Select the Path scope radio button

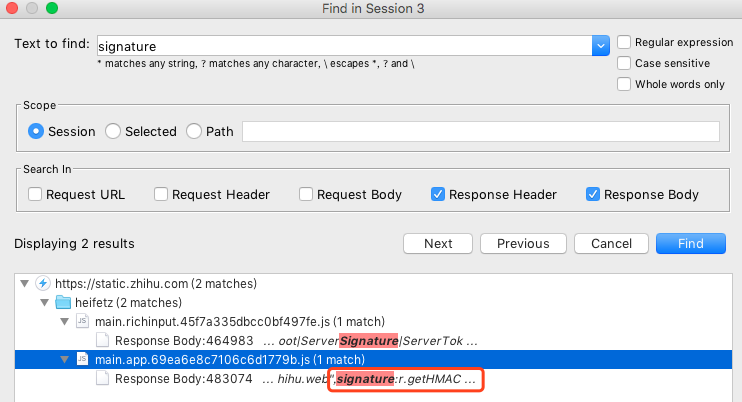(x=194, y=131)
